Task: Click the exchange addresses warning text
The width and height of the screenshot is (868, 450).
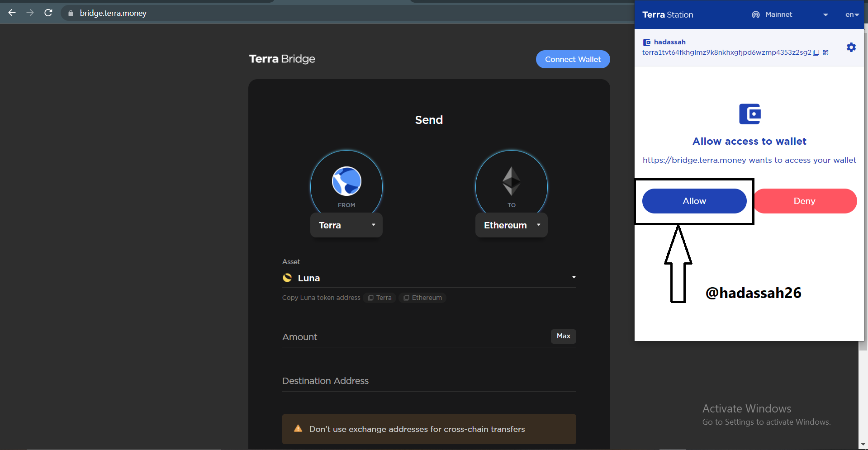Action: click(417, 429)
